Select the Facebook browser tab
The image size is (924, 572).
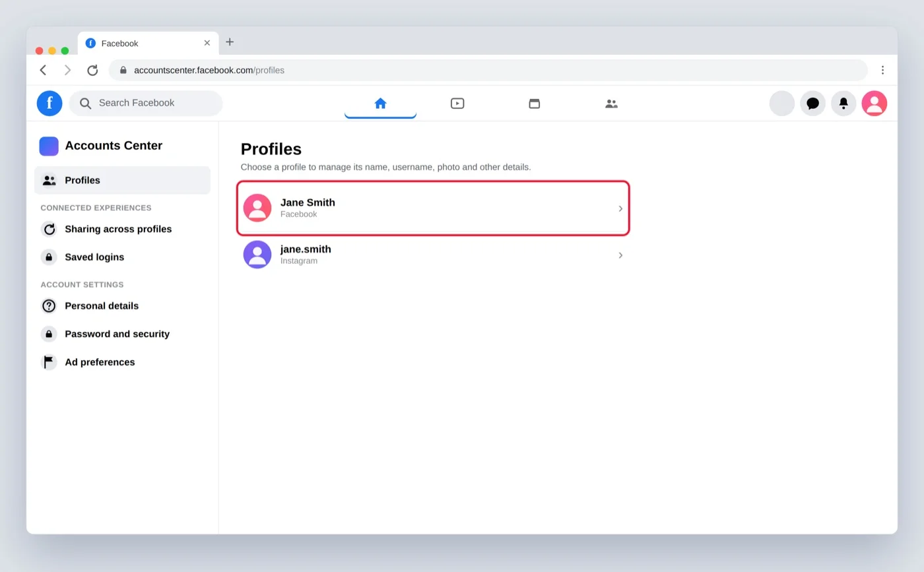tap(148, 43)
